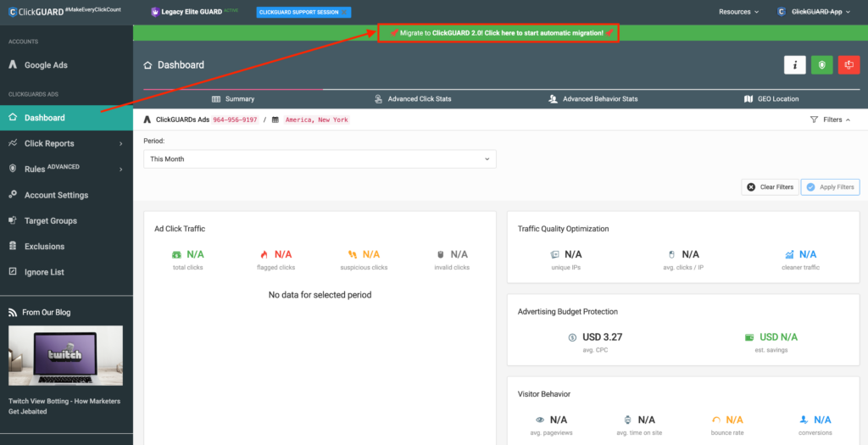Click the white info button
This screenshot has height=445, width=868.
(x=795, y=64)
